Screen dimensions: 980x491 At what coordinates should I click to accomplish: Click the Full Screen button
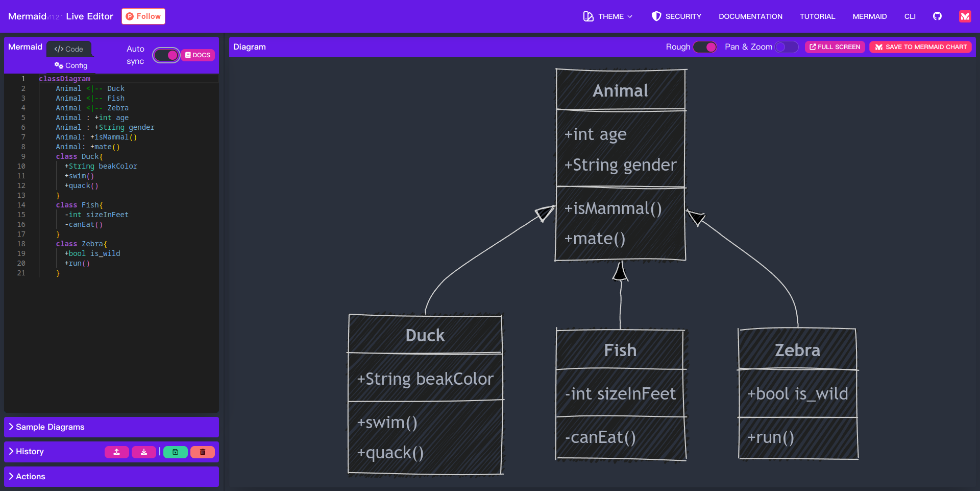coord(835,47)
